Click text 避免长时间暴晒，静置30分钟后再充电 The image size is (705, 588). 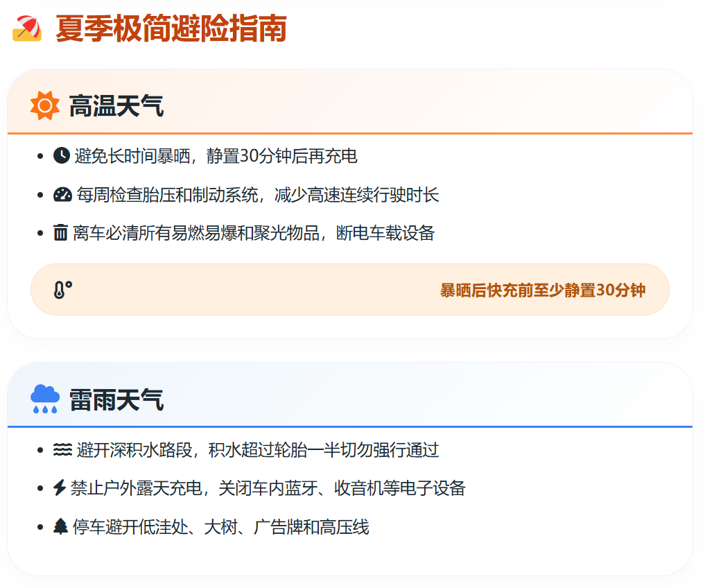point(216,156)
